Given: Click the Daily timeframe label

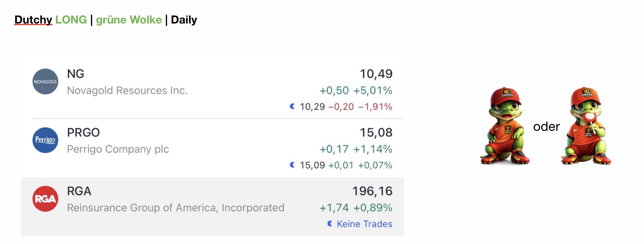Looking at the screenshot, I should 184,20.
